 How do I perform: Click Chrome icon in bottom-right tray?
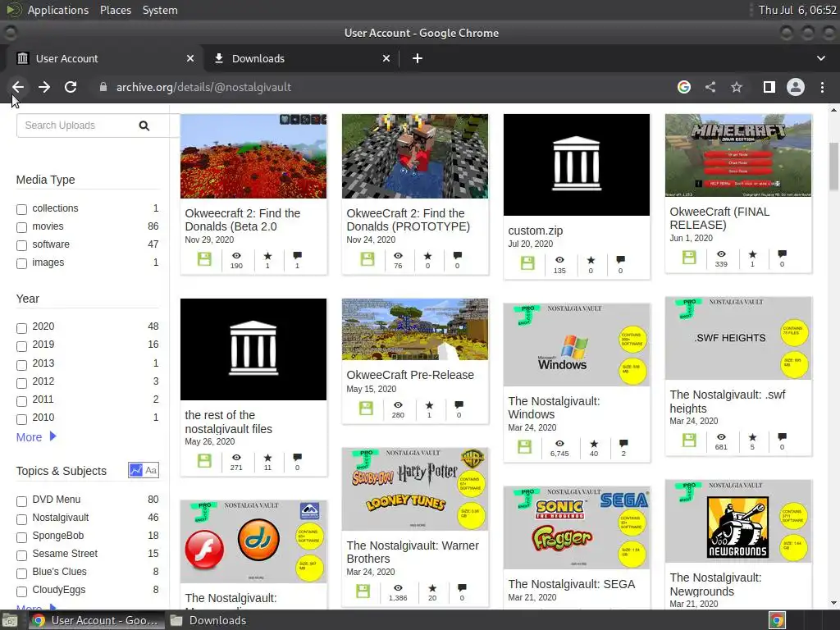[777, 620]
